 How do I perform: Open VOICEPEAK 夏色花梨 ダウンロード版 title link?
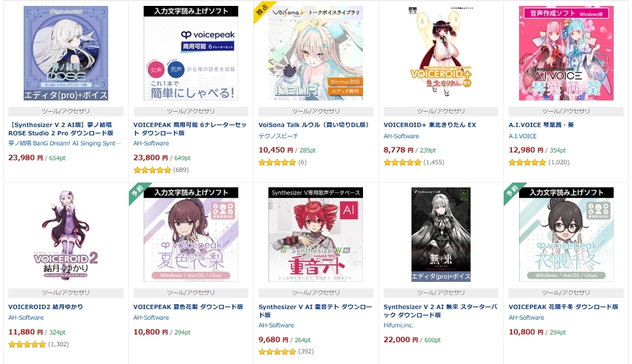(x=188, y=307)
